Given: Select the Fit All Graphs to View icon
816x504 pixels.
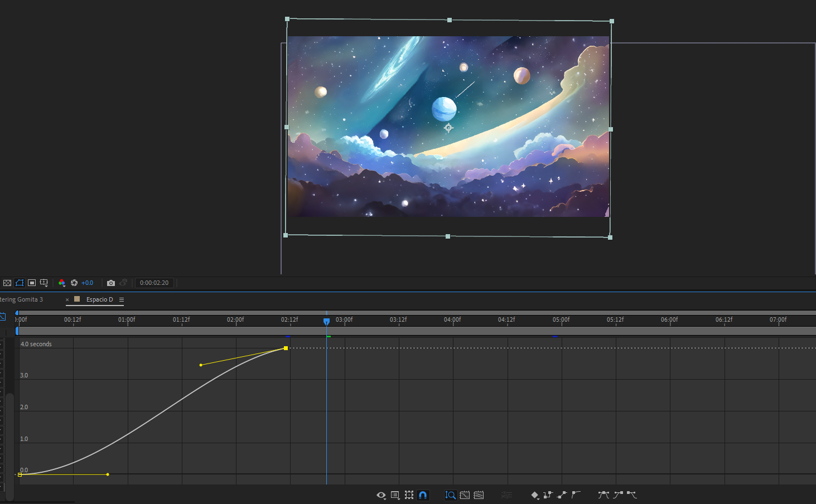Looking at the screenshot, I should pos(479,495).
